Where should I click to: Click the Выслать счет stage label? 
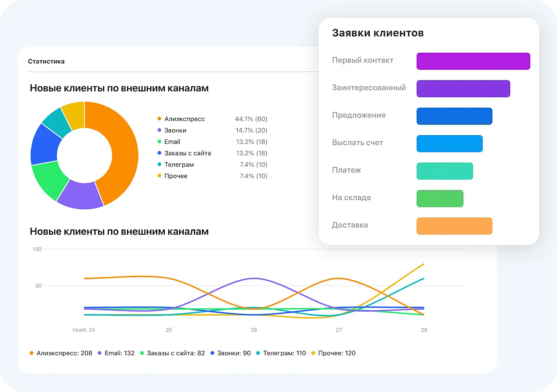[357, 143]
